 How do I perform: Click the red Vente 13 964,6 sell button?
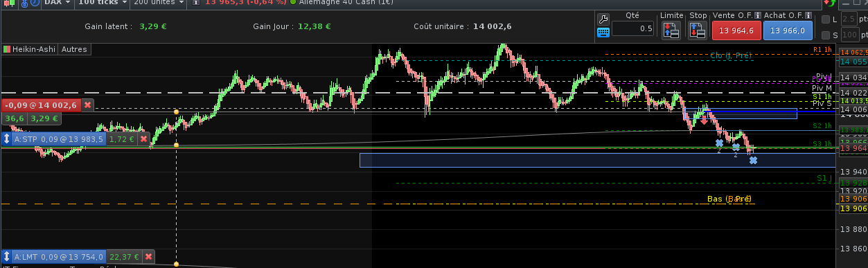736,30
